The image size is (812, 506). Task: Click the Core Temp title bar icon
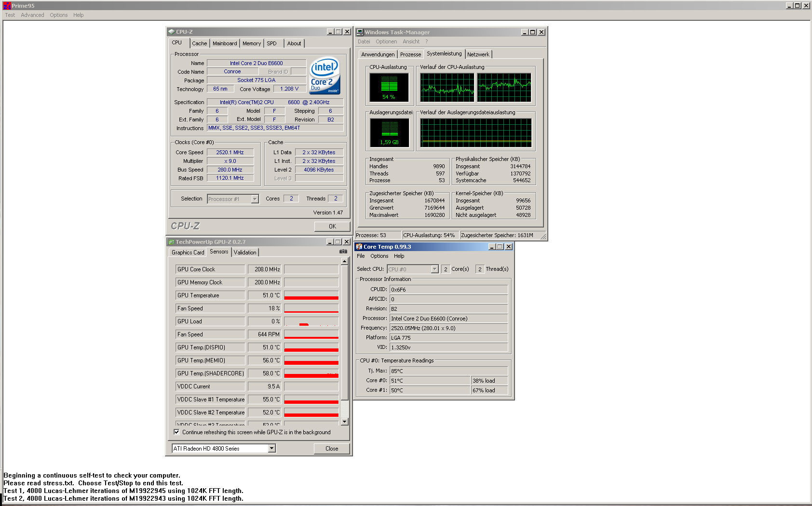click(x=359, y=247)
